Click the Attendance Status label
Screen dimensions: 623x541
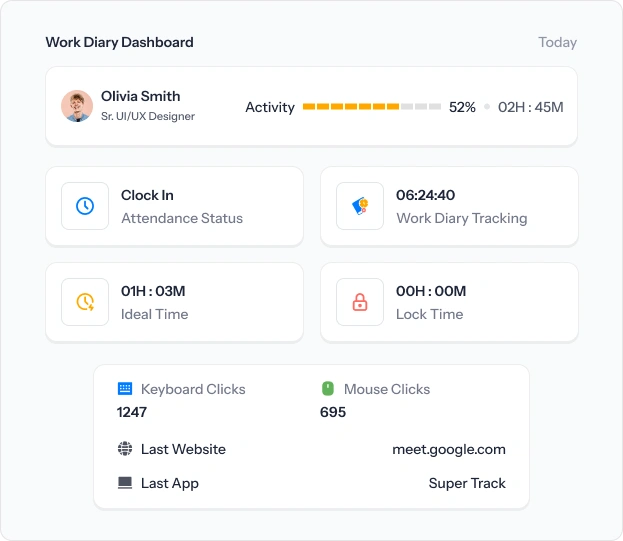click(182, 218)
